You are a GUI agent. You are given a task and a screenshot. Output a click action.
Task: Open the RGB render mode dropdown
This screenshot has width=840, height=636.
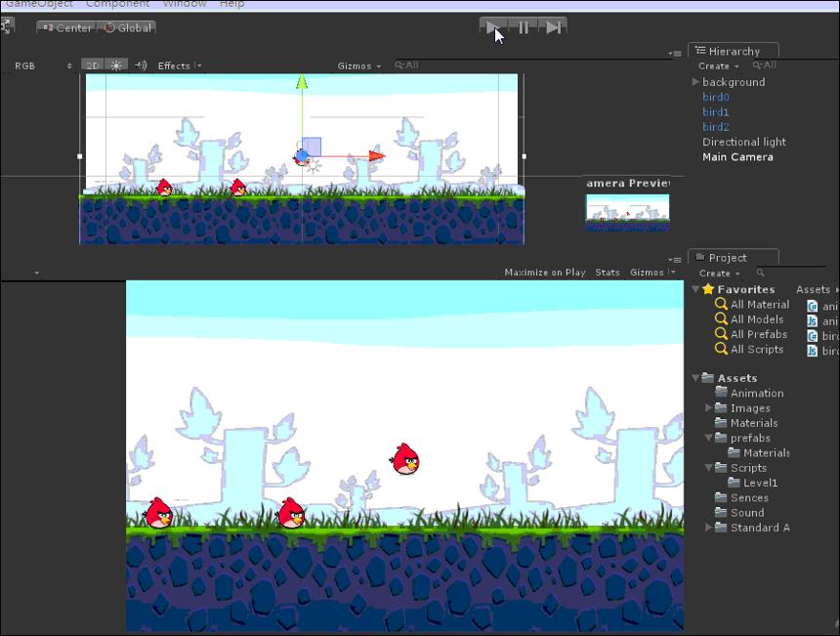[43, 65]
